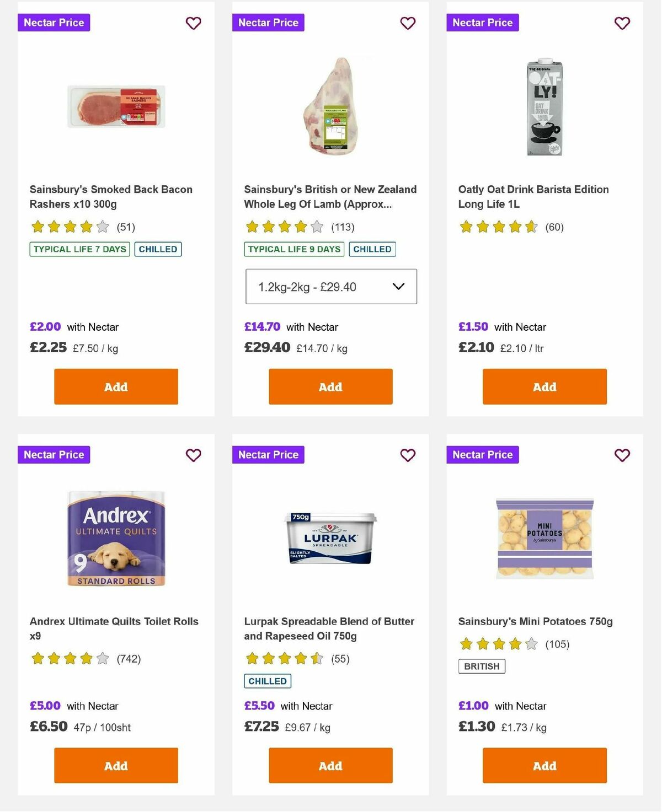Favourite the Smoked Back Bacon Rashers
Viewport: 662px width, 812px height.
[193, 23]
